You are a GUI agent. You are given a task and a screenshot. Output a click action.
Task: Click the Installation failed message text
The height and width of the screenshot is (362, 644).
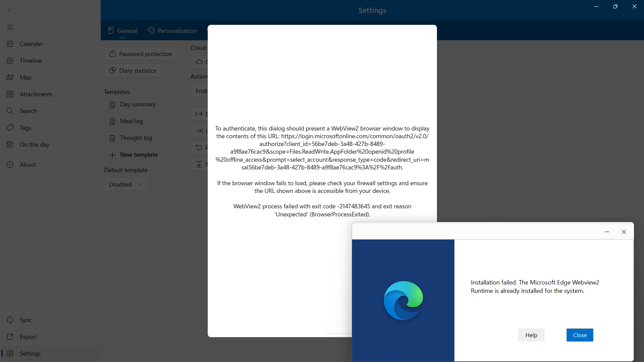pyautogui.click(x=535, y=287)
